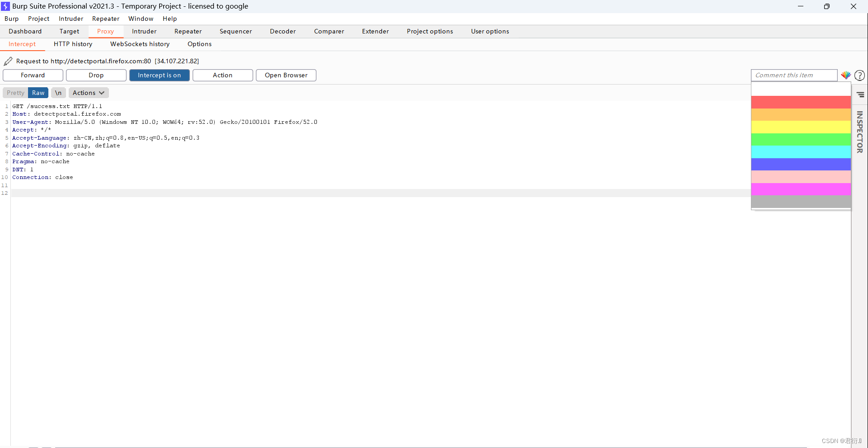Switch to Raw message view
868x448 pixels.
tap(38, 93)
